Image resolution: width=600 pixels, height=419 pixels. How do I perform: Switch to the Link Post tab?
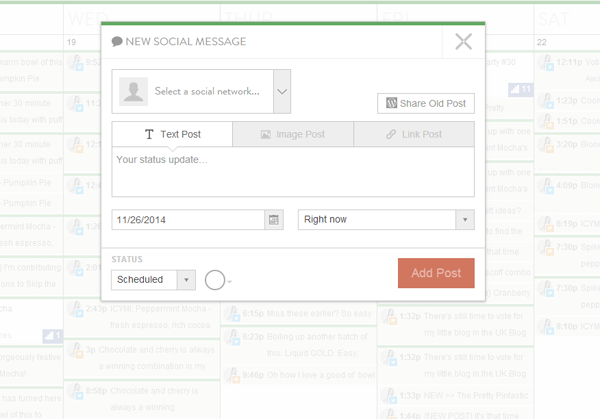click(x=414, y=134)
